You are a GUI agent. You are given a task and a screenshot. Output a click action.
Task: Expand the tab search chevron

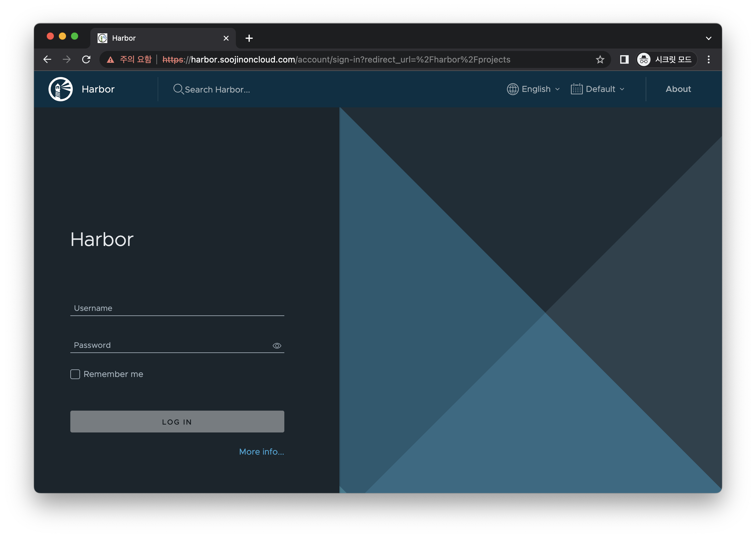(709, 39)
